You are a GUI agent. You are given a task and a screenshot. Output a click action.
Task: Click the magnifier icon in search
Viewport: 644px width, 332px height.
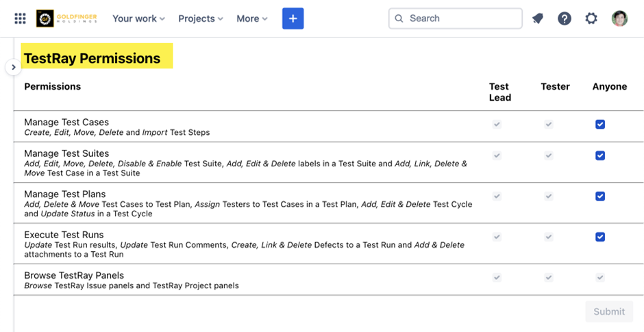point(399,18)
